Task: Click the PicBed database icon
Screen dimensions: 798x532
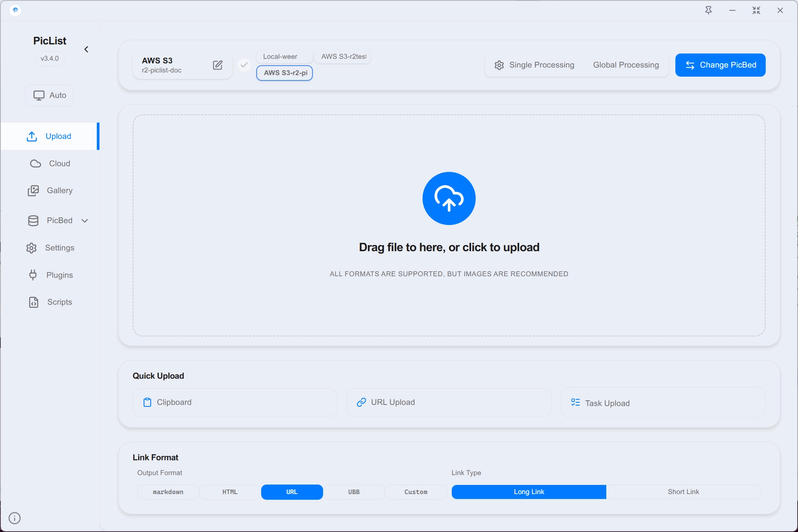Action: pos(33,221)
